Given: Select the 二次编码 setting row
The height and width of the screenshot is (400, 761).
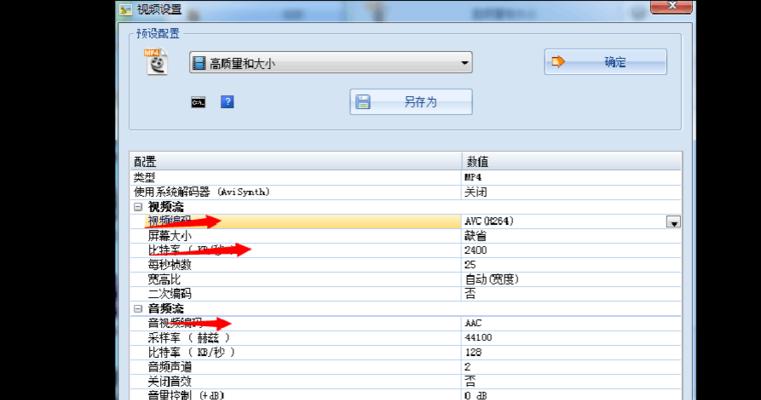Looking at the screenshot, I should (x=300, y=294).
